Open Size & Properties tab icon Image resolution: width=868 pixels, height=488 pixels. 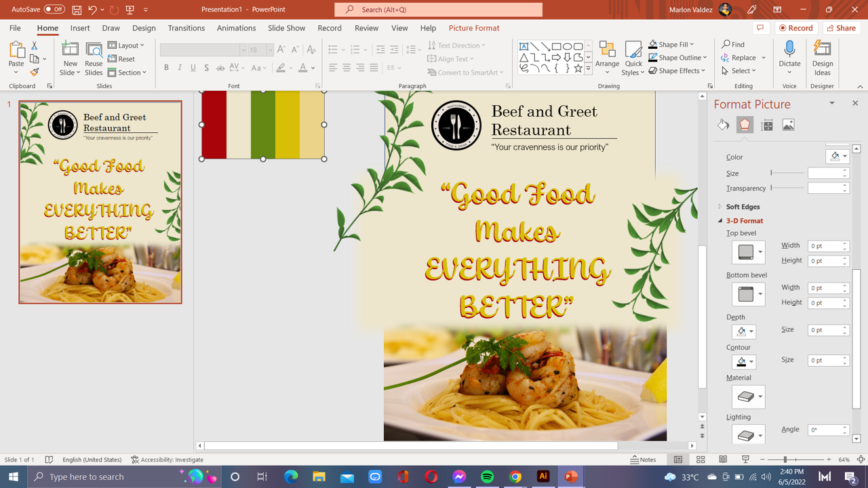point(767,125)
